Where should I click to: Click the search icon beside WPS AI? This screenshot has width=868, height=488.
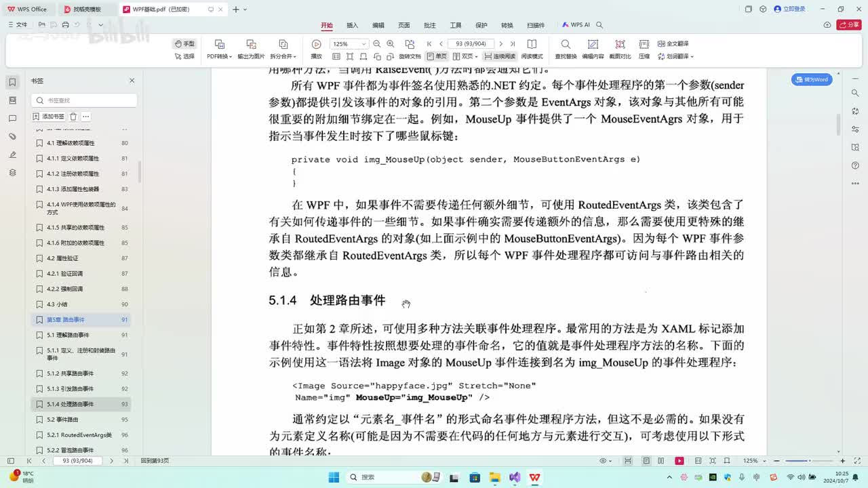[599, 25]
